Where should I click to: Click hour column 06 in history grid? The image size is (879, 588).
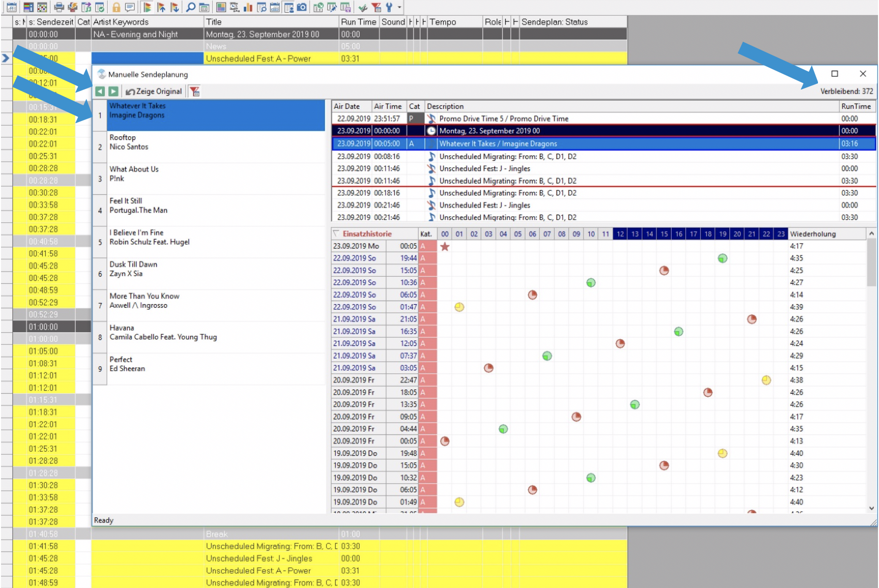pyautogui.click(x=533, y=234)
